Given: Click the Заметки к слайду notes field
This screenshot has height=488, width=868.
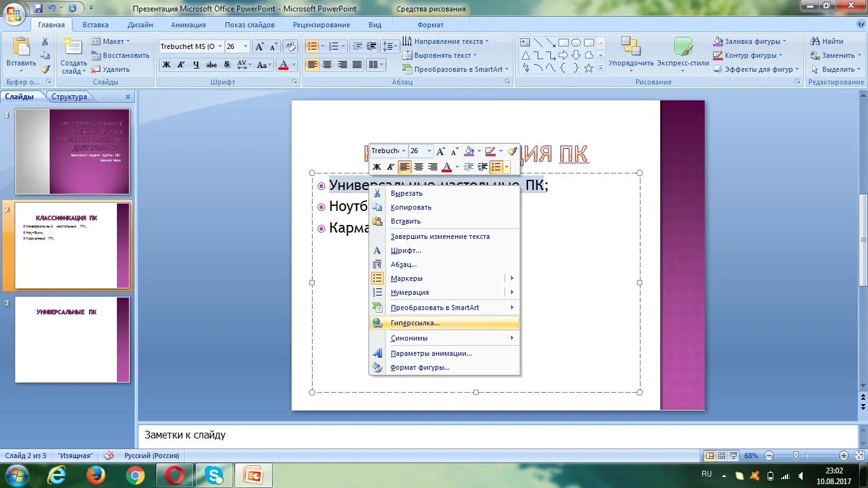Looking at the screenshot, I should (x=498, y=435).
